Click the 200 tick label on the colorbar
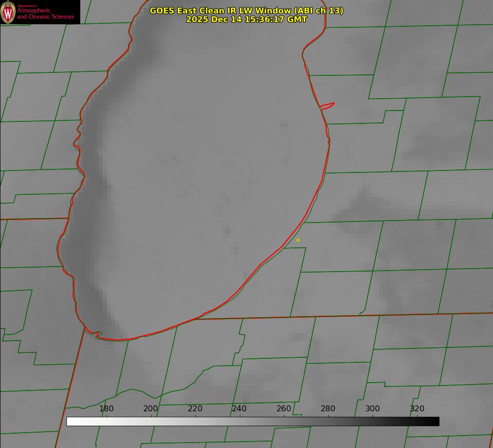This screenshot has height=448, width=493. [151, 409]
